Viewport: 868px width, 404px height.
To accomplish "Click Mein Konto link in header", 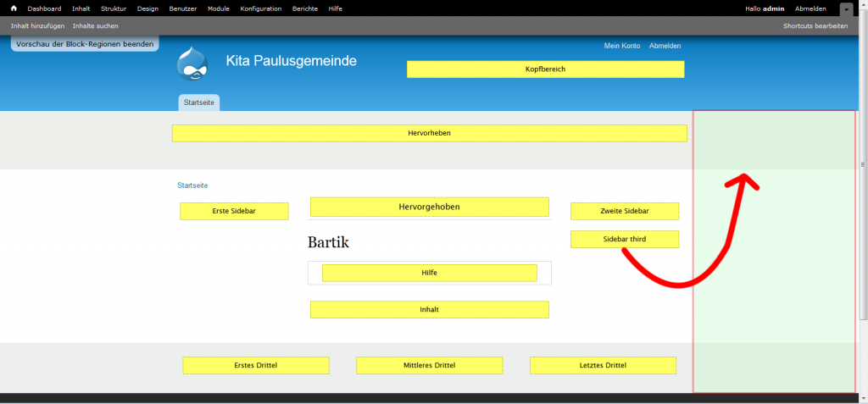I will [621, 46].
